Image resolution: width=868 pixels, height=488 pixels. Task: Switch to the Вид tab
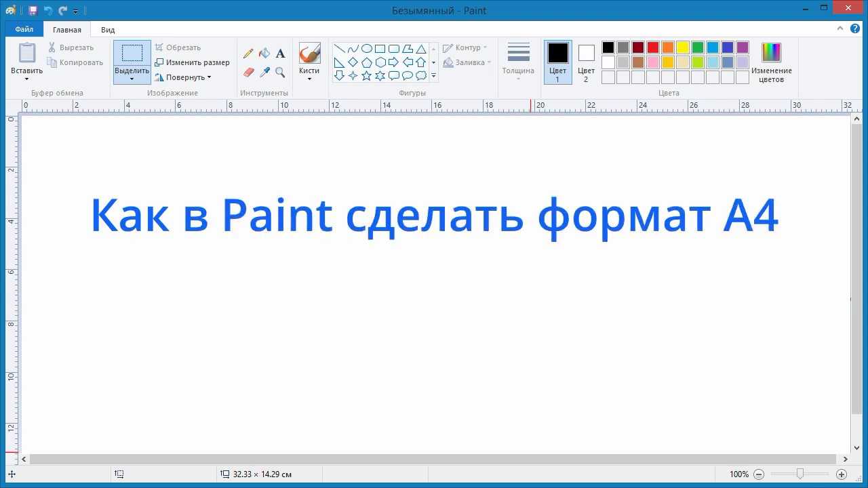point(108,30)
